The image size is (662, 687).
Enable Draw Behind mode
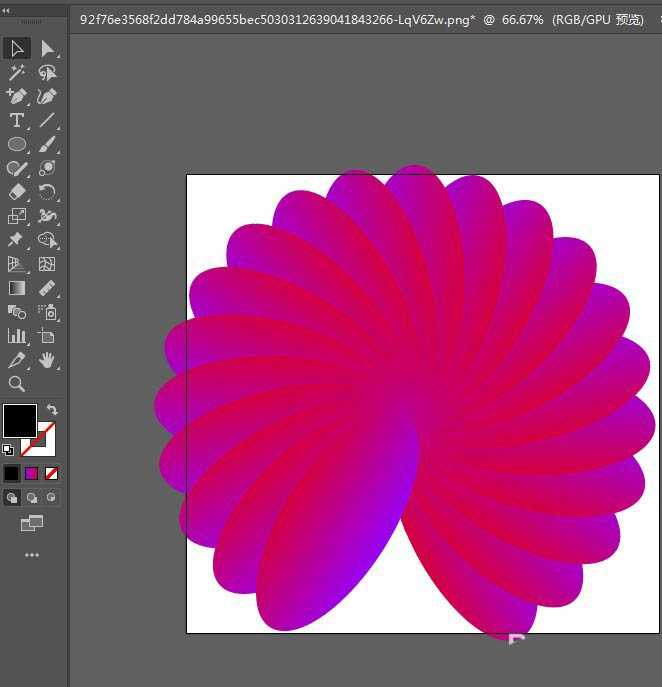[x=32, y=497]
